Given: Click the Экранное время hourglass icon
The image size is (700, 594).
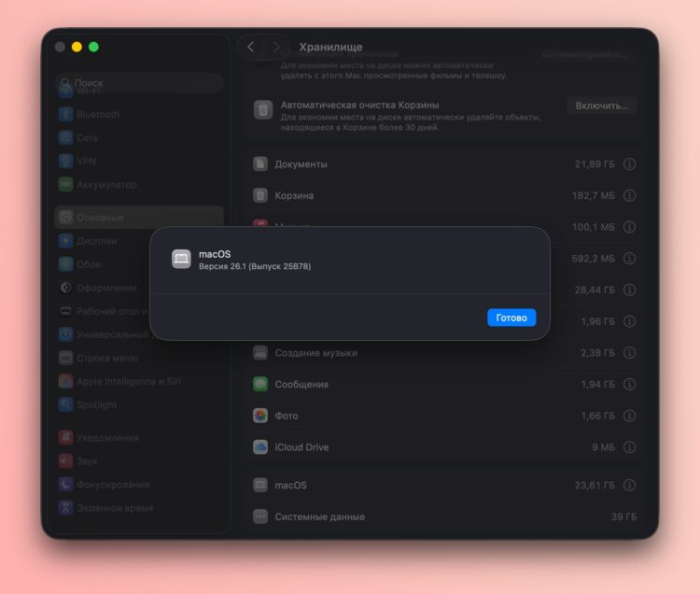Looking at the screenshot, I should [65, 508].
